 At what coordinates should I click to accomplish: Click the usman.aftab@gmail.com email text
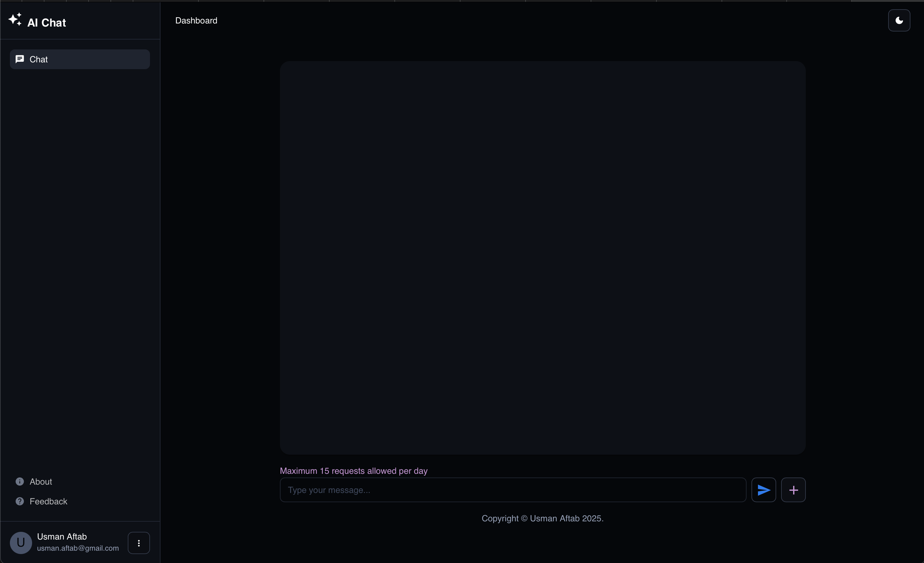click(x=77, y=548)
